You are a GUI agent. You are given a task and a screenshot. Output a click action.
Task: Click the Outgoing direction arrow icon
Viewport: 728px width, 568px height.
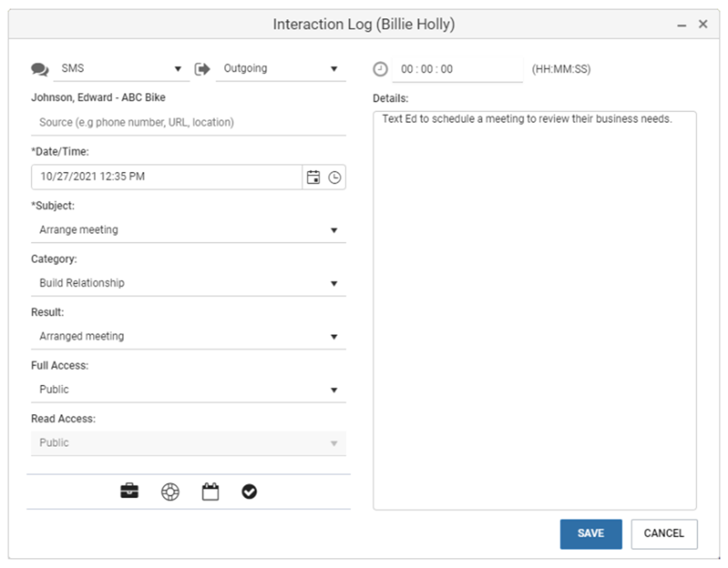[x=203, y=69]
